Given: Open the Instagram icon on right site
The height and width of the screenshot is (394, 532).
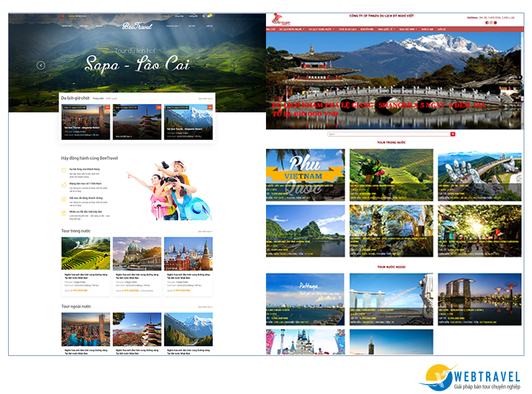Looking at the screenshot, I should click(x=491, y=23).
